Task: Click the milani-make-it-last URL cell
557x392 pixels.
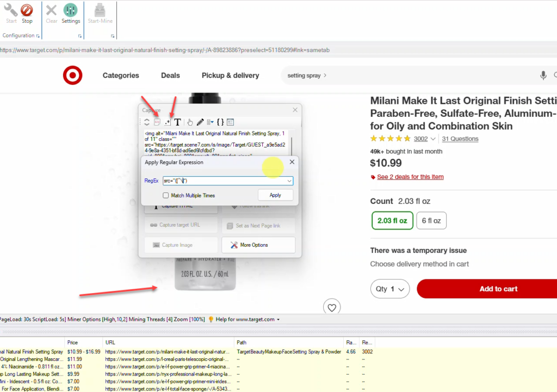Action: (x=168, y=352)
